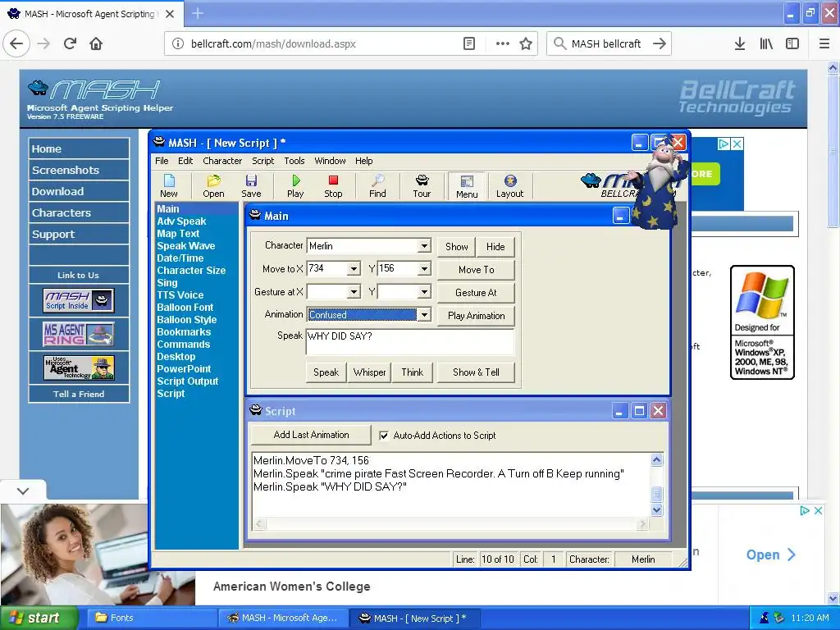
Task: Open the Screenshots website link
Action: coord(79,170)
